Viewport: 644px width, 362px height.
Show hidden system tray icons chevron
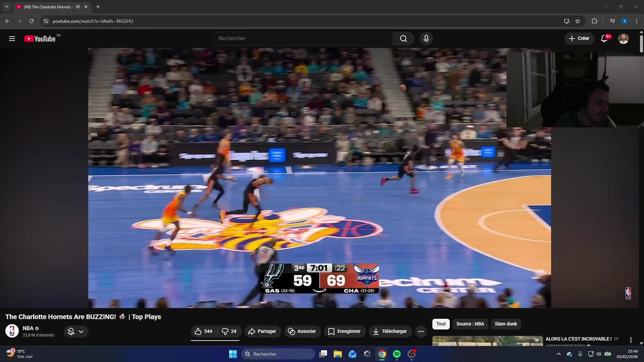click(559, 354)
